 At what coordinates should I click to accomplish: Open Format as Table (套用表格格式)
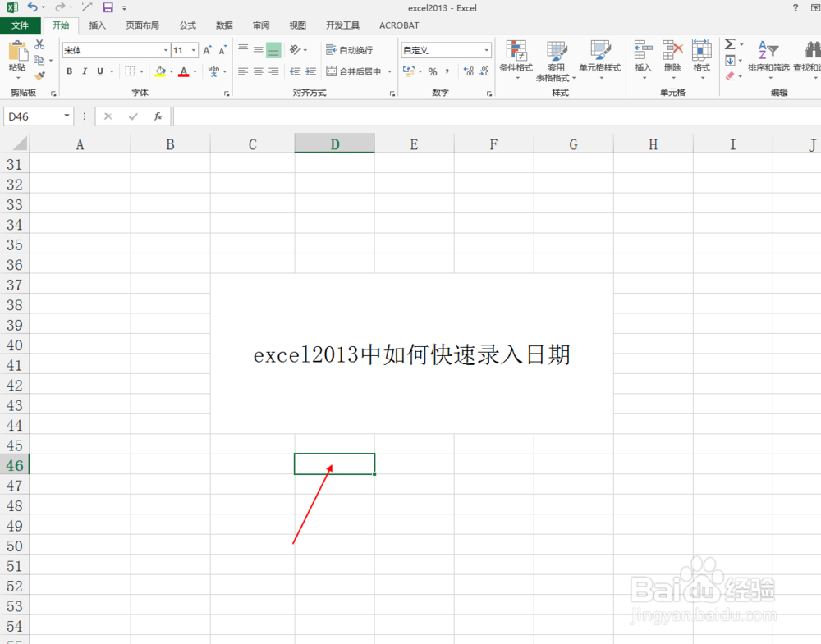pos(556,61)
